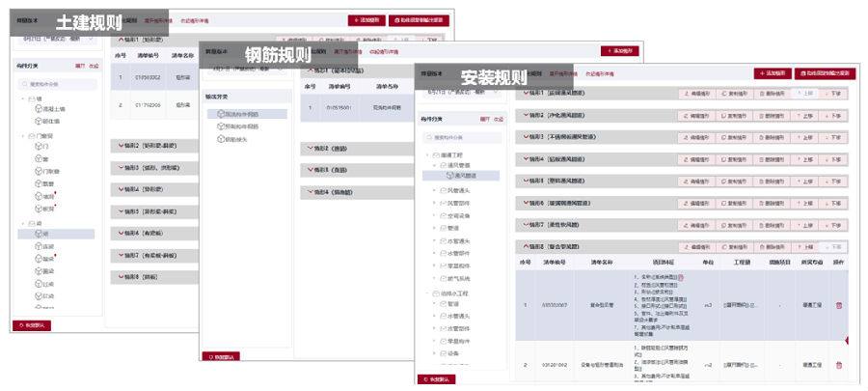Click the component search field in installation panel

coord(463,137)
